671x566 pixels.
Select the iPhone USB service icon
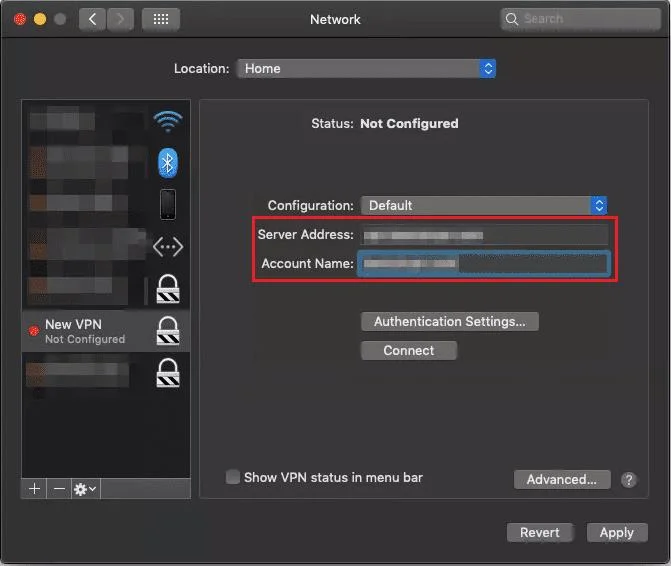168,204
